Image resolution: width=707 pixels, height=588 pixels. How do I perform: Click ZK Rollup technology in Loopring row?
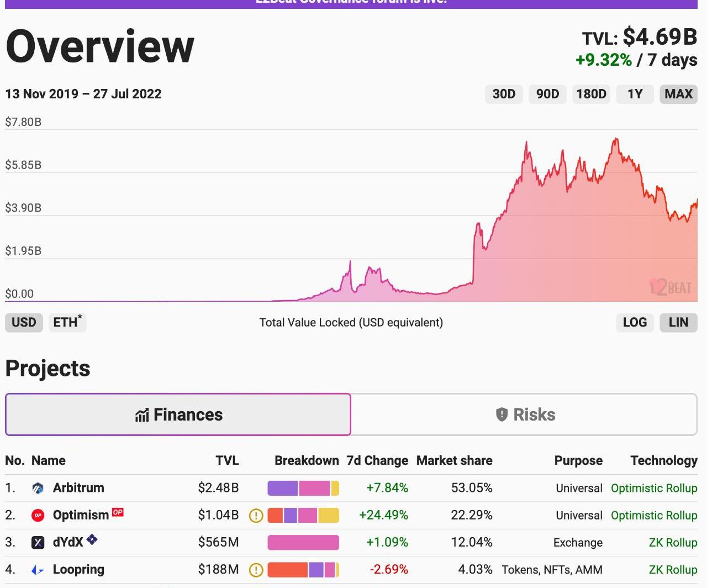pos(673,570)
